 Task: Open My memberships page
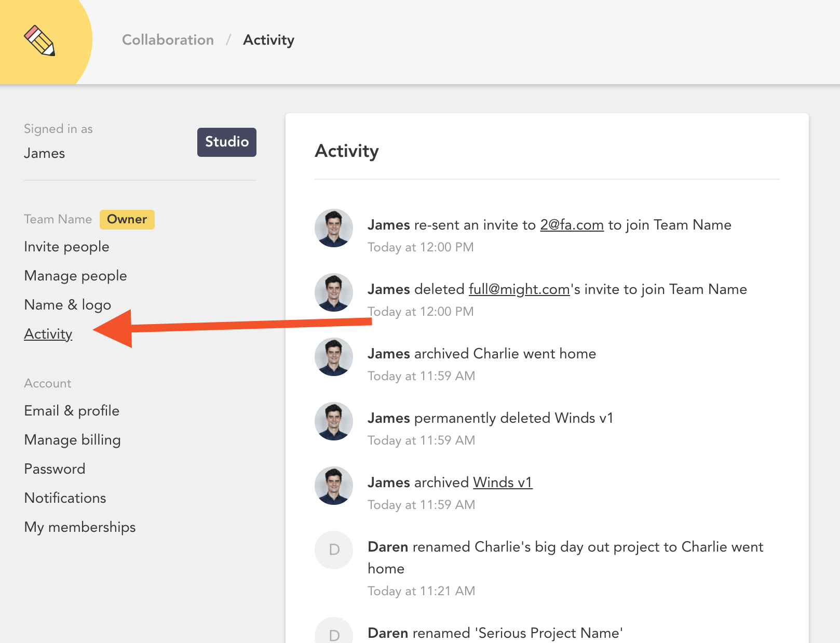pos(80,527)
